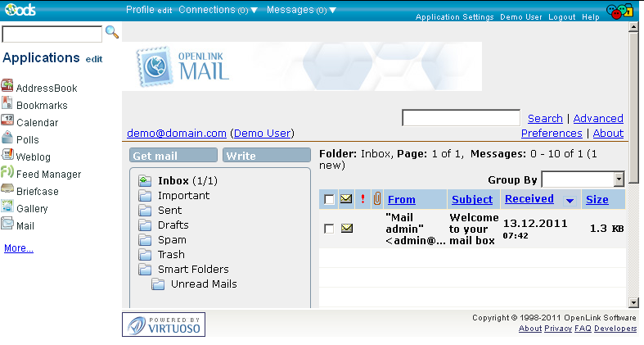Click the magnifier search icon at top left
Screen dimensions: 644x345
[x=112, y=33]
